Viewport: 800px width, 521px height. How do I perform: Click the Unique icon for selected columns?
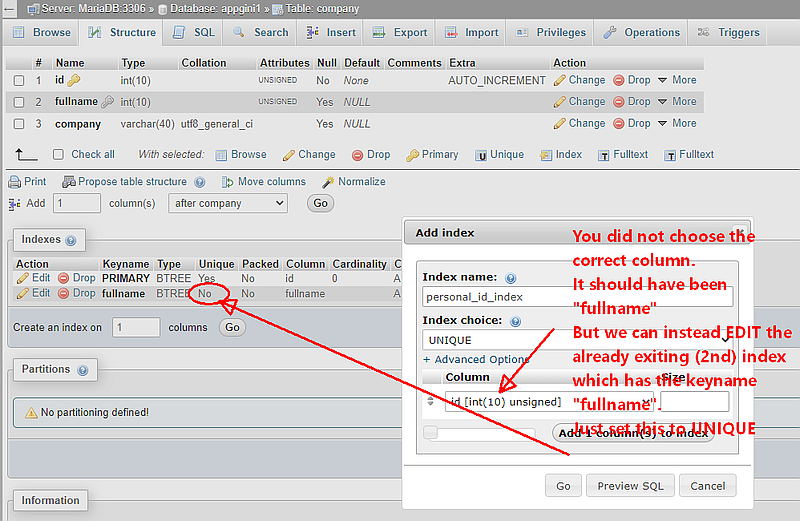click(481, 155)
